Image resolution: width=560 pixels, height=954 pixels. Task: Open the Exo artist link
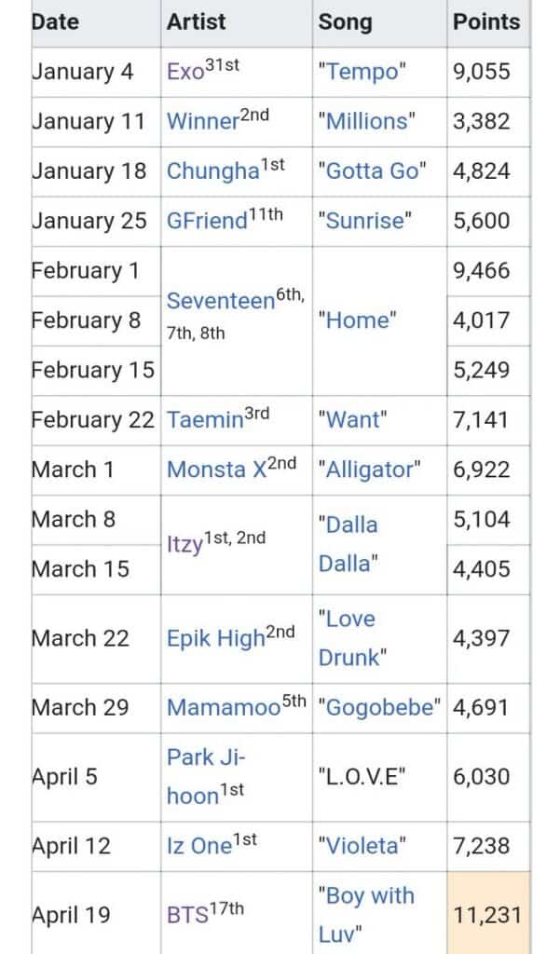pos(184,73)
